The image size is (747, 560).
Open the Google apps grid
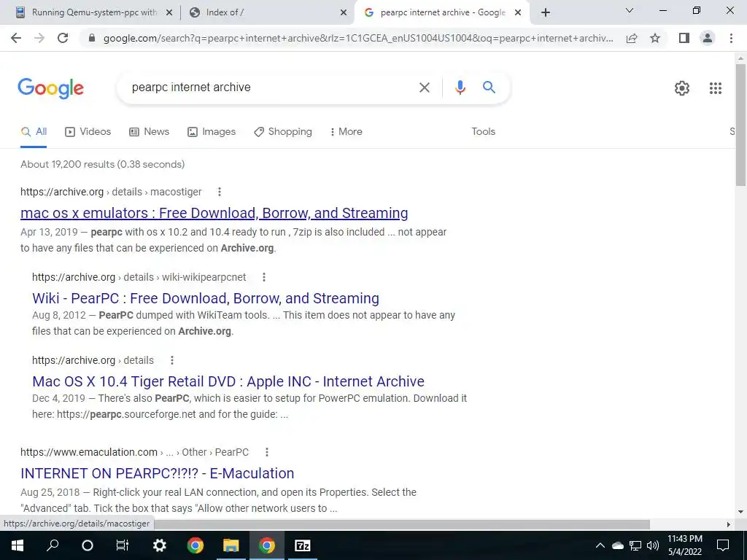point(715,88)
